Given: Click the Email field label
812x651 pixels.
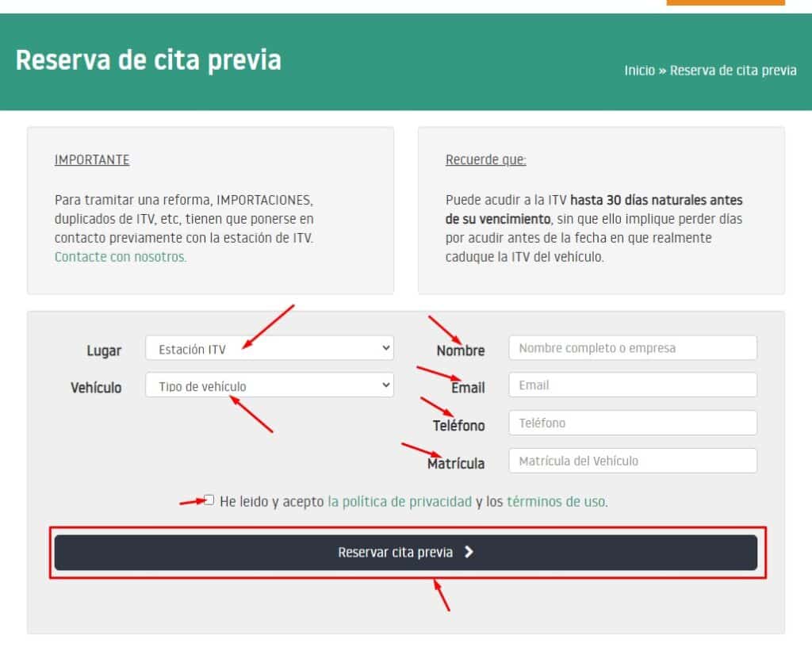Looking at the screenshot, I should coord(468,388).
